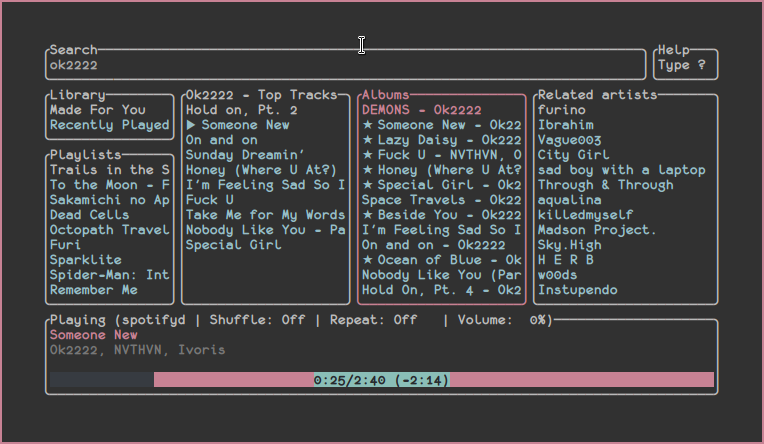Image resolution: width=764 pixels, height=444 pixels.
Task: Open the Nobody Like You (Par album
Action: pyautogui.click(x=441, y=275)
